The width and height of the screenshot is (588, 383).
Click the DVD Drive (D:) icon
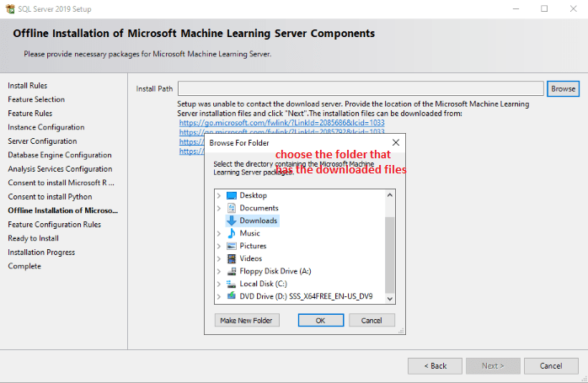click(x=232, y=296)
